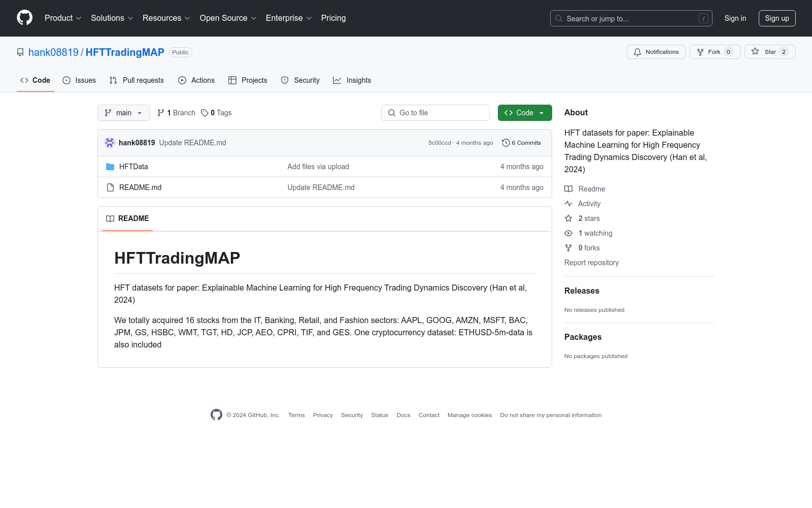Open the HFTData folder
The width and height of the screenshot is (812, 508).
(133, 167)
